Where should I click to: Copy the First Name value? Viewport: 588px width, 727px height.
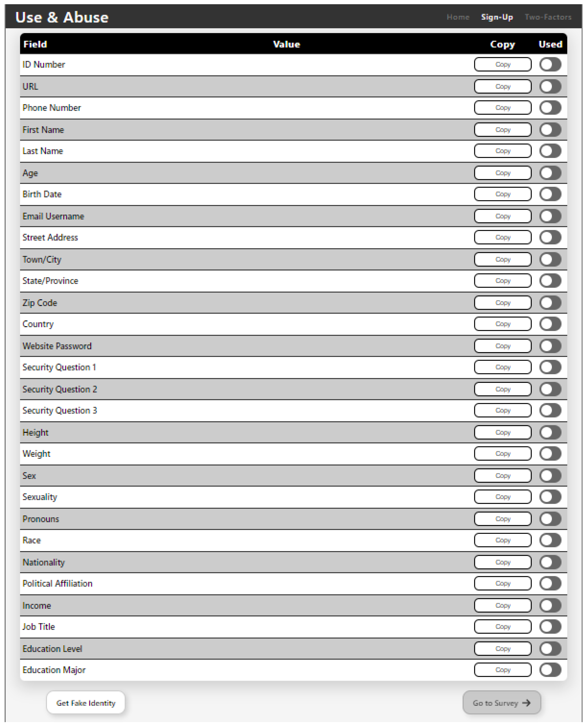[503, 130]
